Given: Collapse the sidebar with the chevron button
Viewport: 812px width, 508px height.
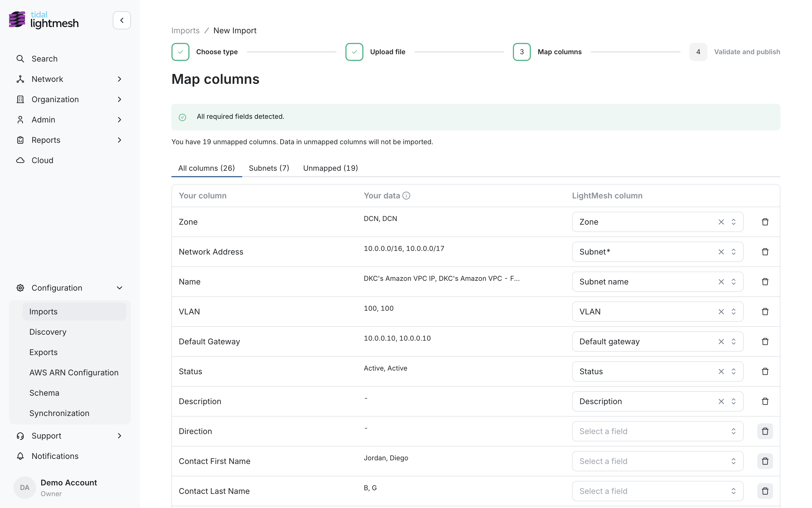Looking at the screenshot, I should pyautogui.click(x=122, y=21).
